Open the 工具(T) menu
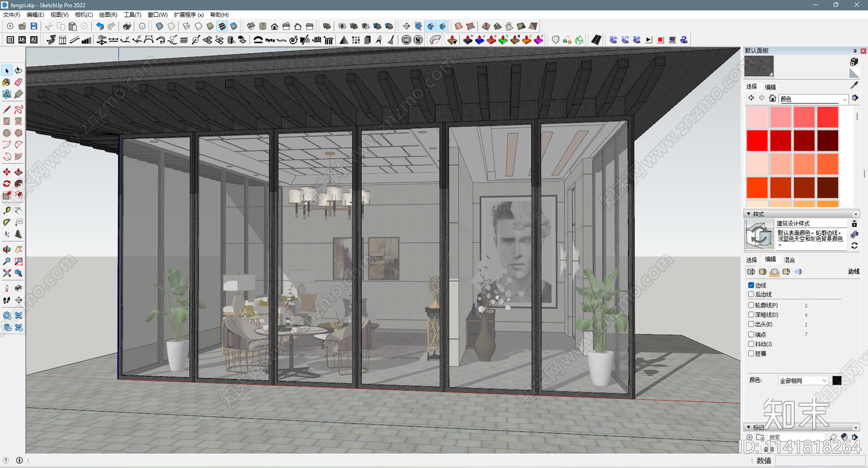 click(132, 15)
